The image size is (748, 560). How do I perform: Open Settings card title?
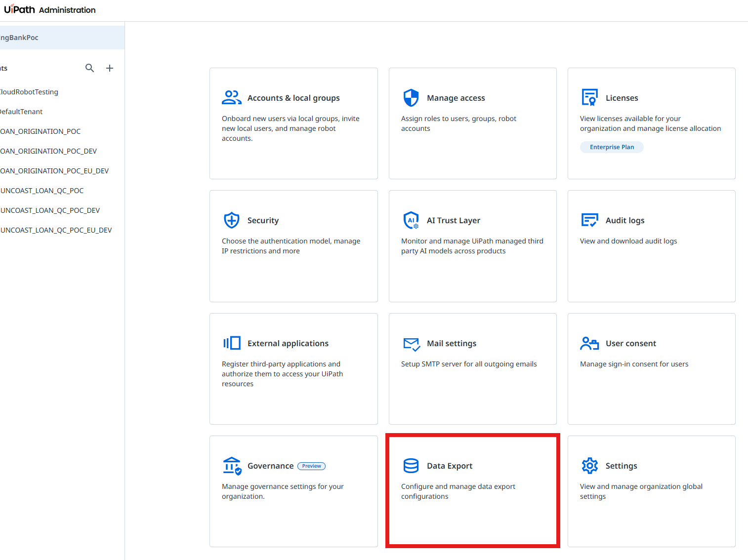click(621, 466)
